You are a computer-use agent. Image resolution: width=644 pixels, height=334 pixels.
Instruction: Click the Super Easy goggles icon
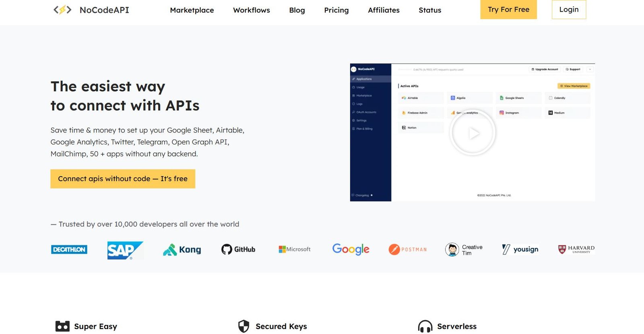(x=62, y=326)
